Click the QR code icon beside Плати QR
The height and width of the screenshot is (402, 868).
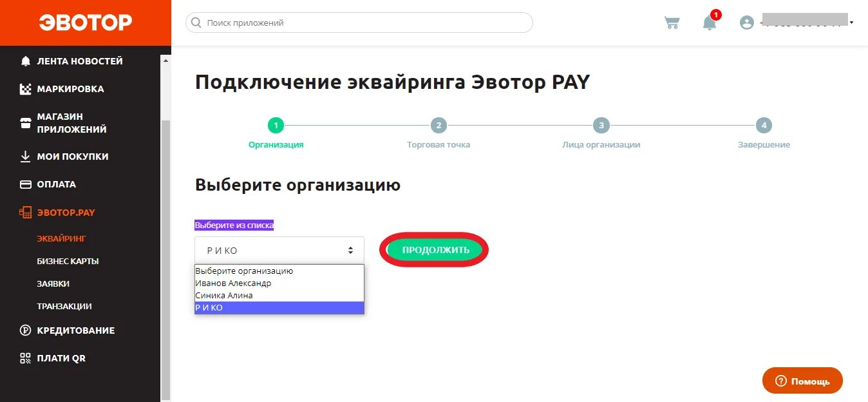[26, 358]
